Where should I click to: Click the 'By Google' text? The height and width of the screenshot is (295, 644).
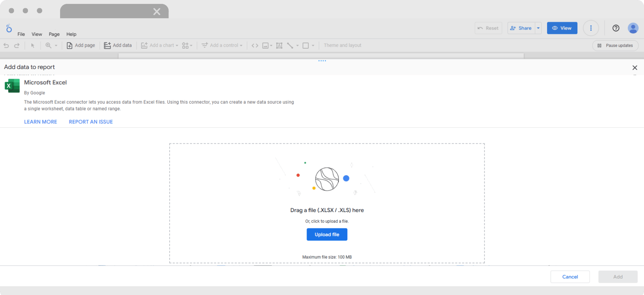click(34, 93)
